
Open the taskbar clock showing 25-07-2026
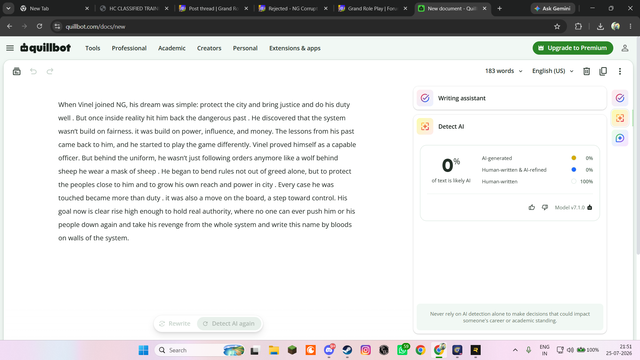pyautogui.click(x=619, y=350)
